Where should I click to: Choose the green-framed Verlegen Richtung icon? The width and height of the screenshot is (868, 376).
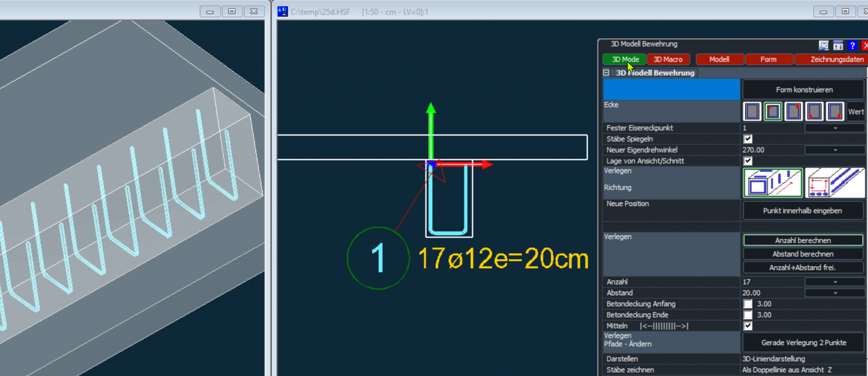click(x=772, y=183)
